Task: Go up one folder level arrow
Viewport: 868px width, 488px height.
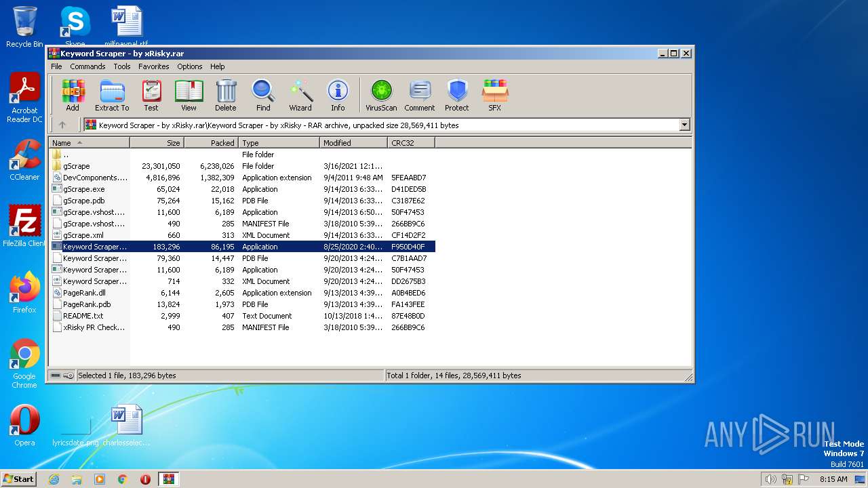Action: [x=62, y=125]
